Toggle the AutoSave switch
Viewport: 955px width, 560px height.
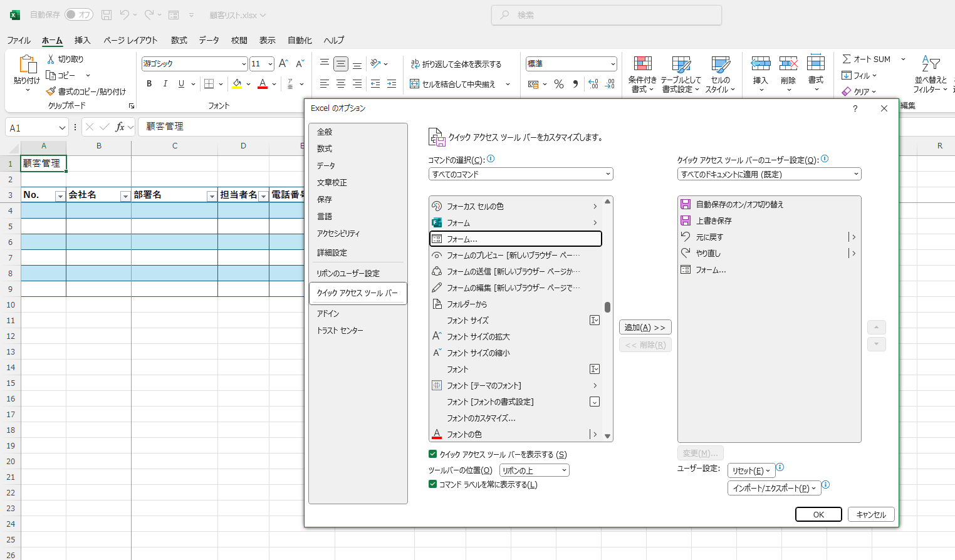79,14
